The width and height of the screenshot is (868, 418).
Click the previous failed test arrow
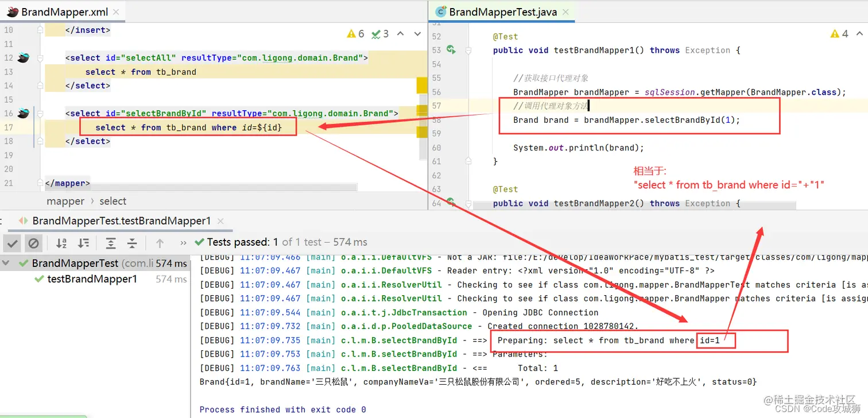click(x=160, y=243)
